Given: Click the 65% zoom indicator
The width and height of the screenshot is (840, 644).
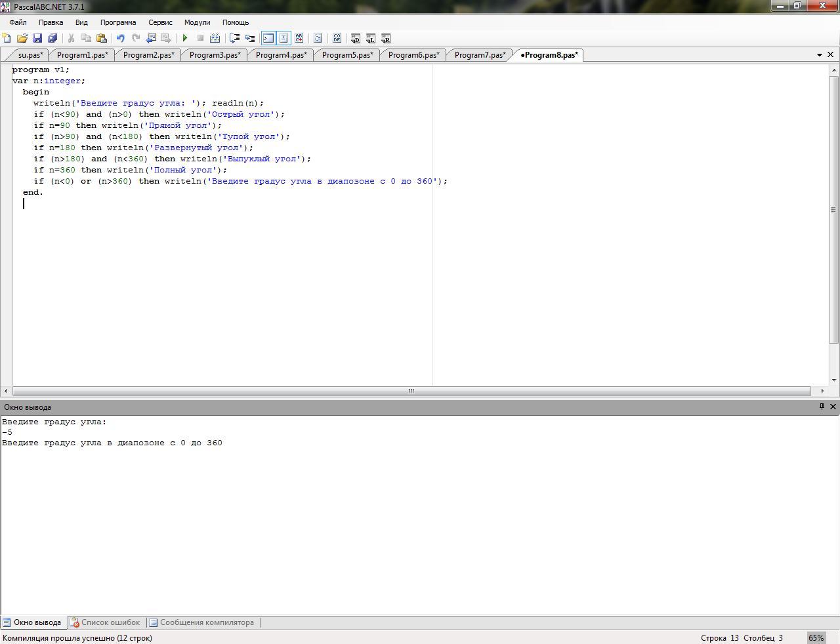Looking at the screenshot, I should (x=816, y=637).
